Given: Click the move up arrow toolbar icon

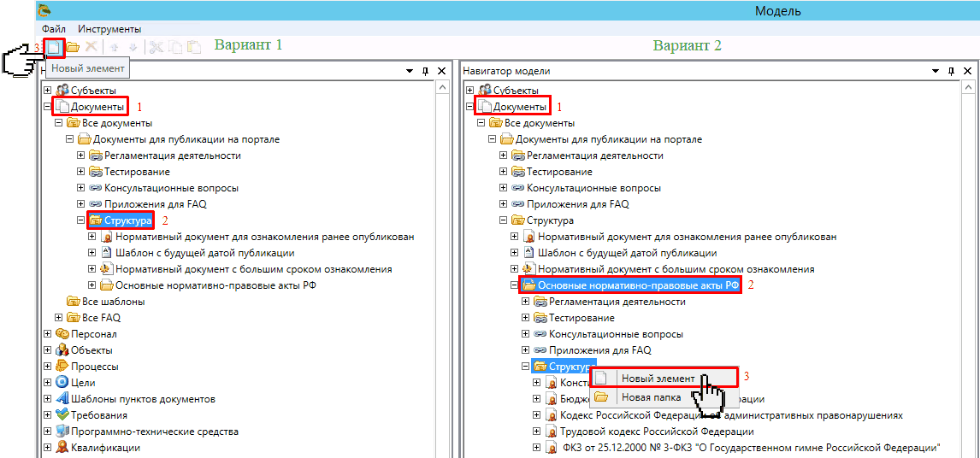Looking at the screenshot, I should 114,48.
